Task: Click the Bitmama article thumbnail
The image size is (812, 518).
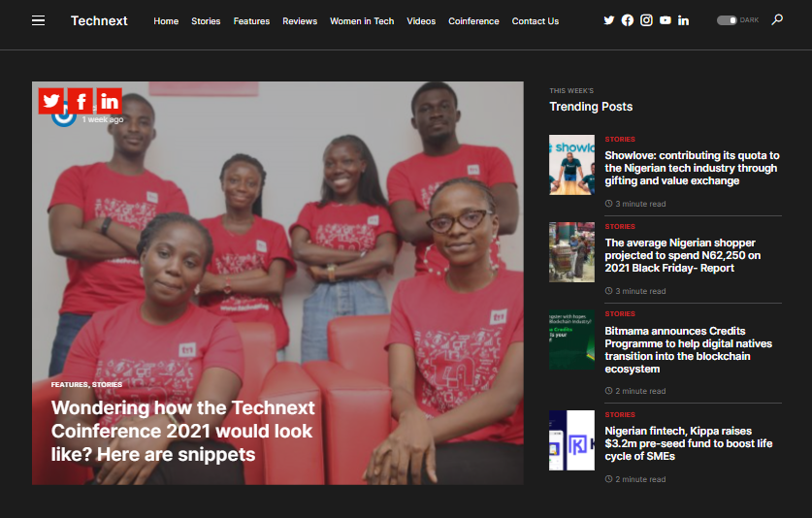Action: (571, 340)
